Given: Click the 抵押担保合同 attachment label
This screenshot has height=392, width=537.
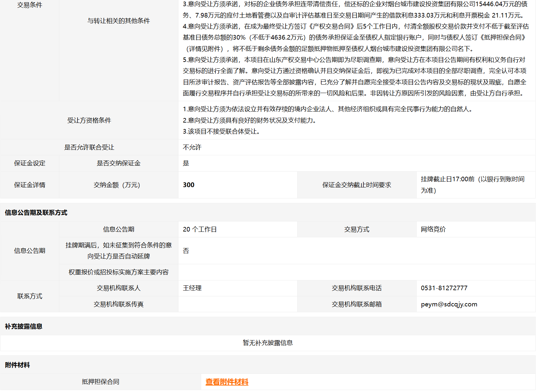Looking at the screenshot, I should coord(101,382).
